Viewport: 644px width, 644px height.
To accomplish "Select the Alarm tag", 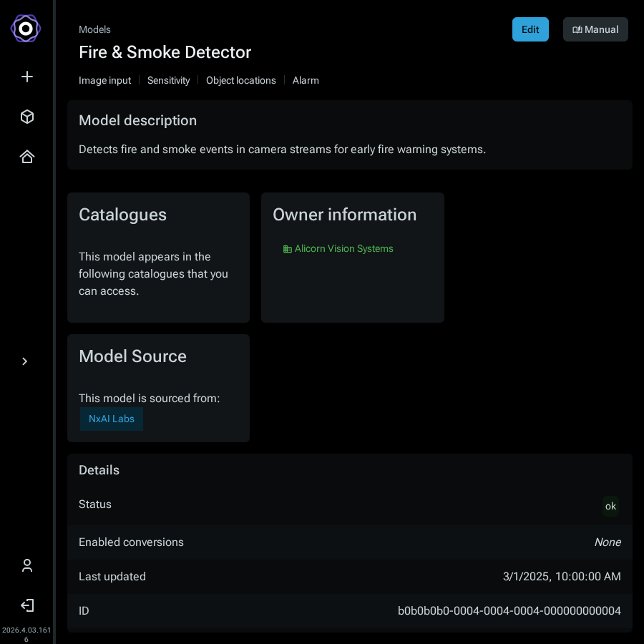I will click(x=306, y=80).
